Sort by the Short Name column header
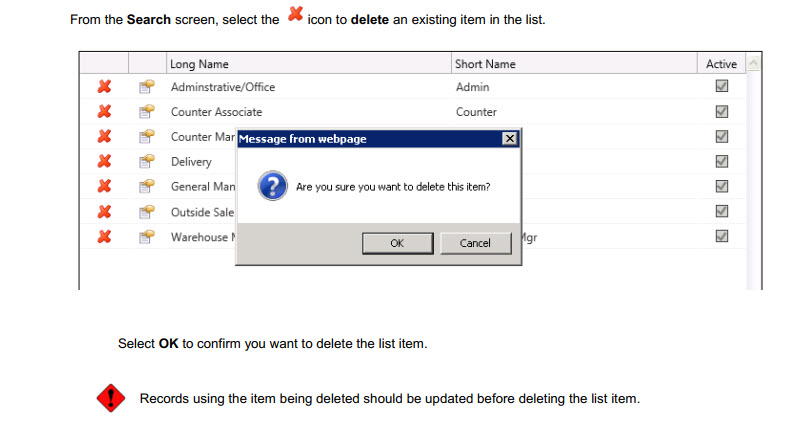 [485, 64]
